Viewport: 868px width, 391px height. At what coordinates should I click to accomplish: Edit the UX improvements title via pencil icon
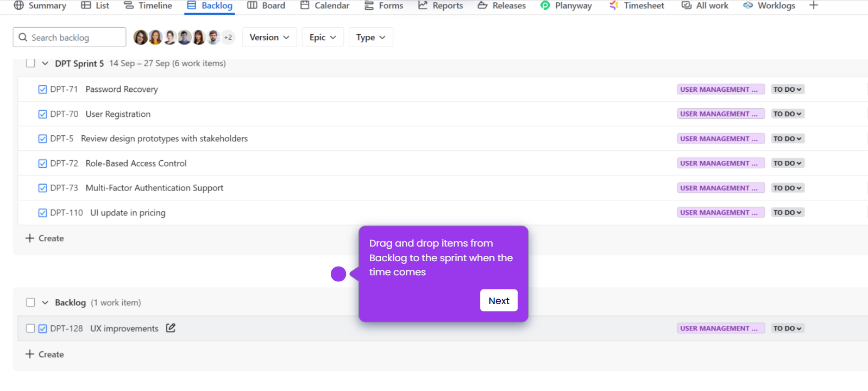(x=171, y=328)
